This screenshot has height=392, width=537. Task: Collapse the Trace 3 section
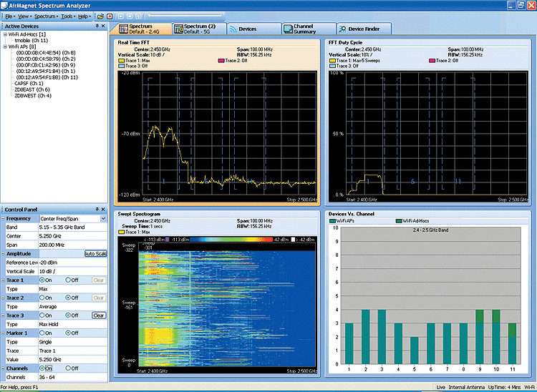point(3,315)
